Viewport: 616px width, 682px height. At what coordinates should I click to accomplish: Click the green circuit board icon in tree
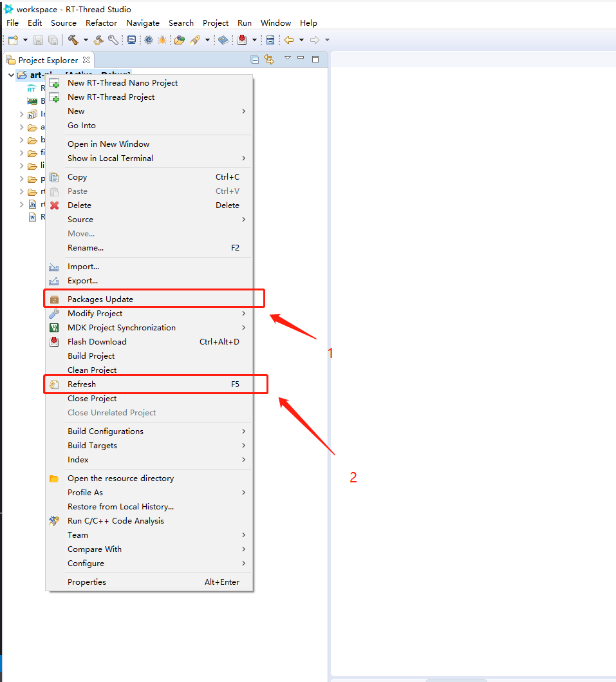pos(32,101)
